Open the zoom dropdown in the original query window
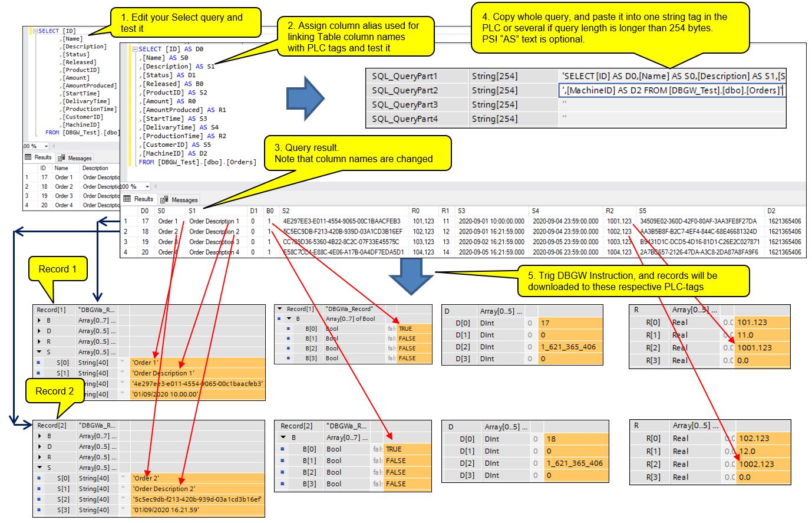The width and height of the screenshot is (812, 523). [x=46, y=146]
